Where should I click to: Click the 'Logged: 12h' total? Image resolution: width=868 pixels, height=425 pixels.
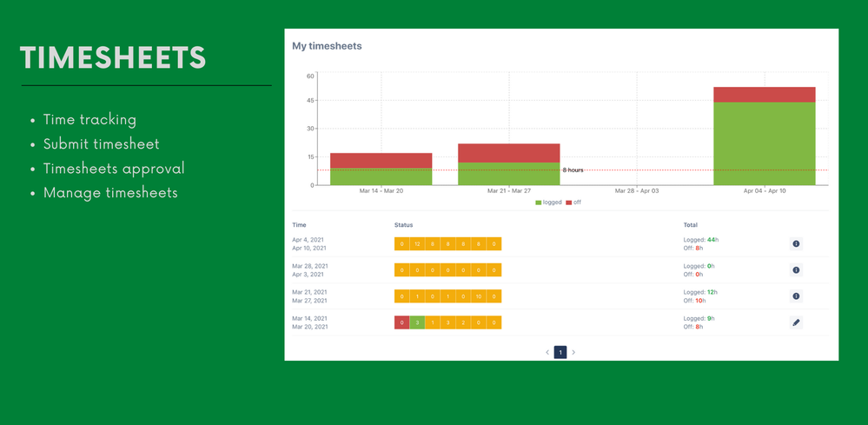(x=700, y=292)
